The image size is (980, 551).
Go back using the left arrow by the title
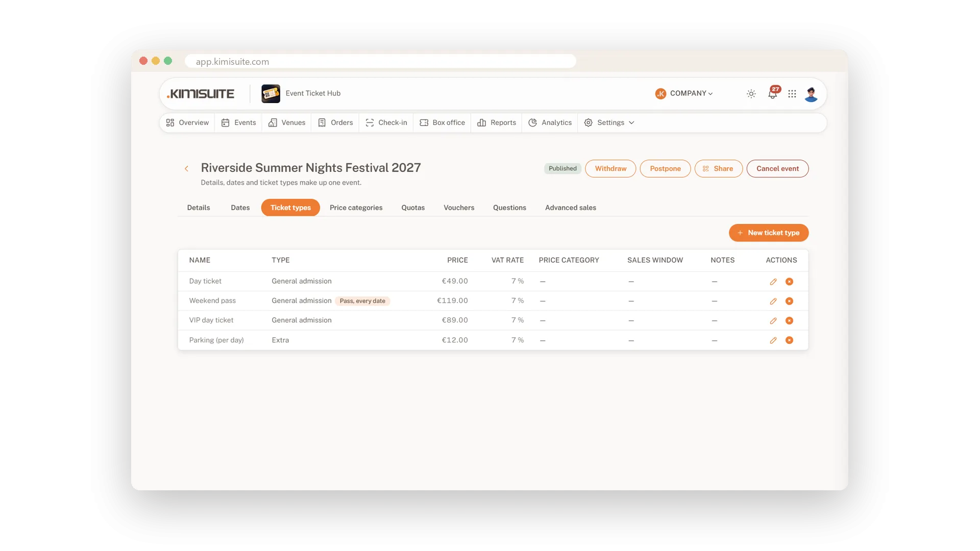(187, 169)
